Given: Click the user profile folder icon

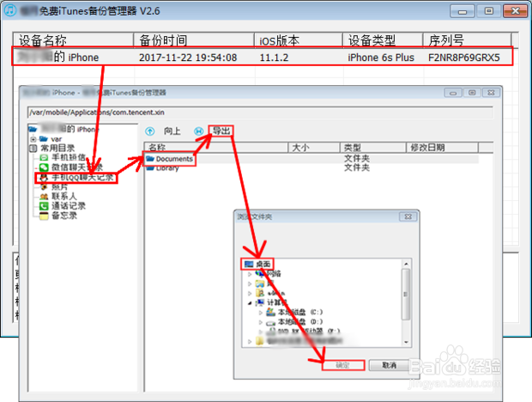Looking at the screenshot, I should [260, 293].
